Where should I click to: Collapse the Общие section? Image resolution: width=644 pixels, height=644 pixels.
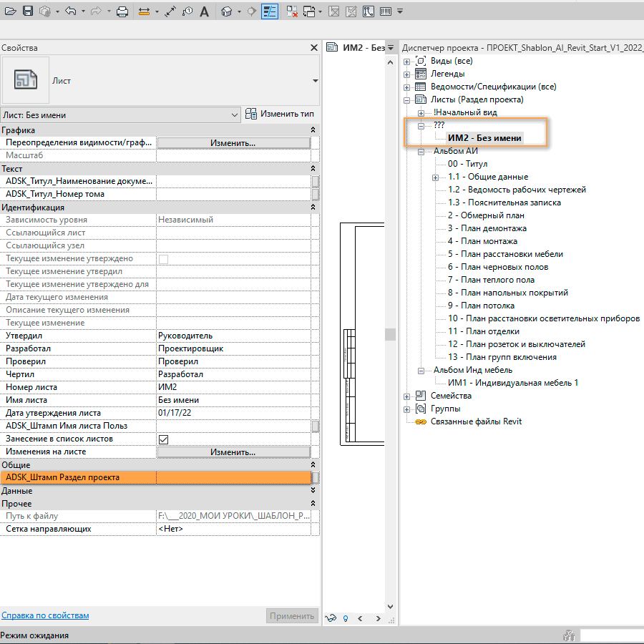pyautogui.click(x=313, y=464)
